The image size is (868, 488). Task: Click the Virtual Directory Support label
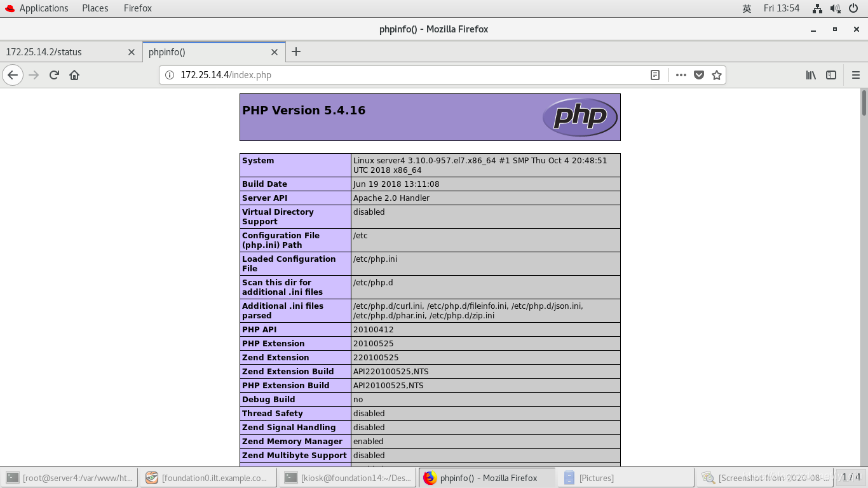tap(278, 217)
